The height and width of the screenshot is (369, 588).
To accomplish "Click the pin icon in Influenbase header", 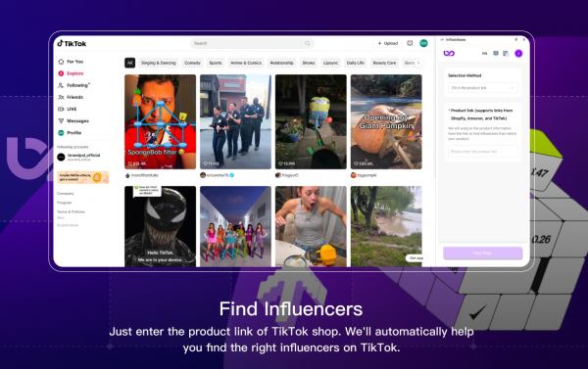I will pos(516,39).
